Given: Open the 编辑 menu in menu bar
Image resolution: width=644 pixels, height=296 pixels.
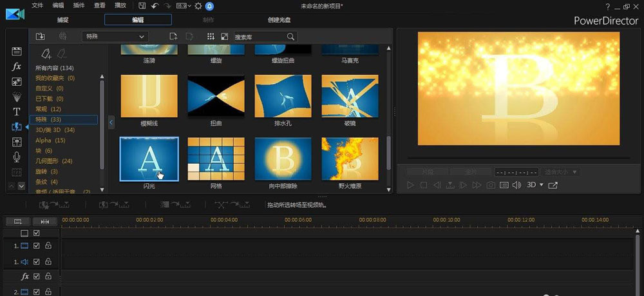Looking at the screenshot, I should tap(59, 6).
